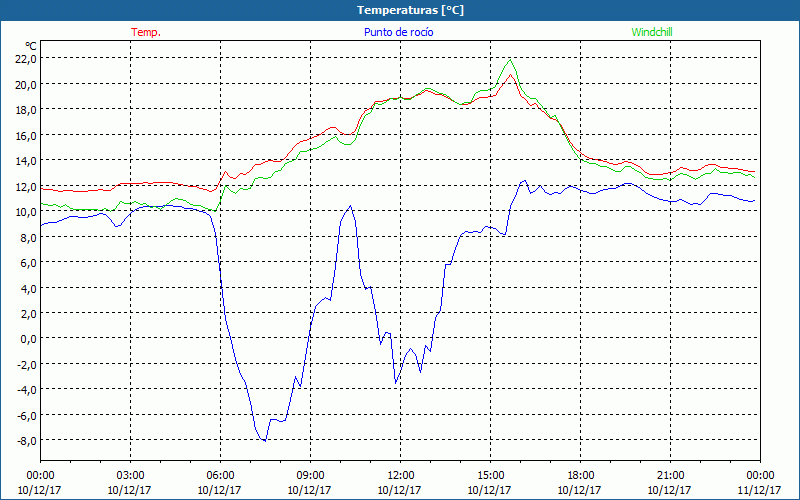Click the -4,0 value on the y-axis

click(27, 390)
